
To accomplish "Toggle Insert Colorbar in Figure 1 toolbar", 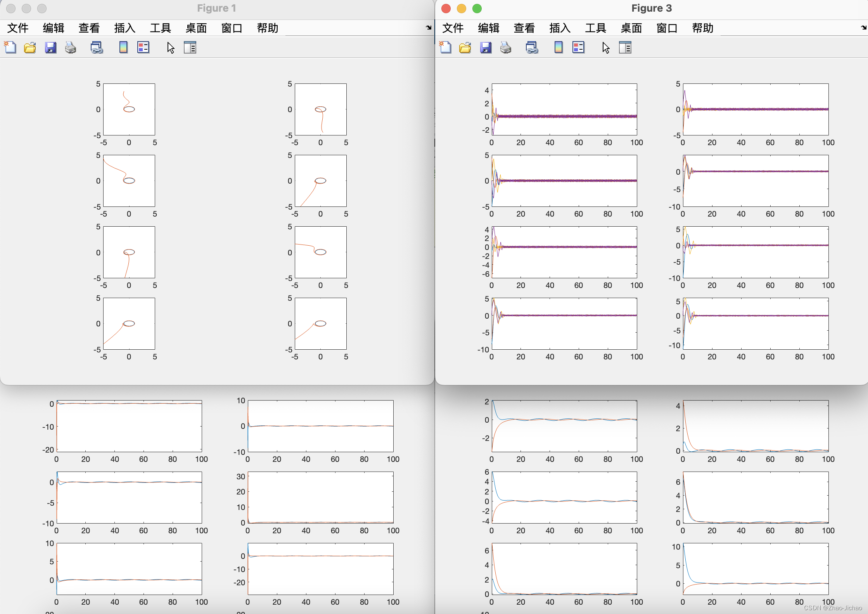I will click(x=123, y=47).
